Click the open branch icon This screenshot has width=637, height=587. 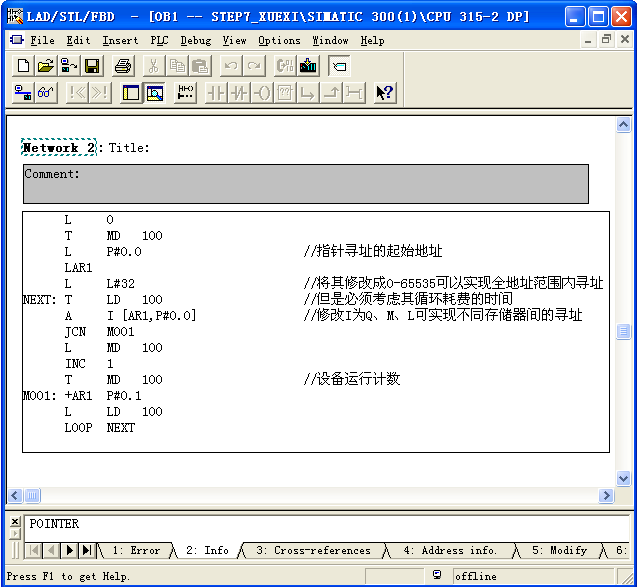[x=308, y=93]
